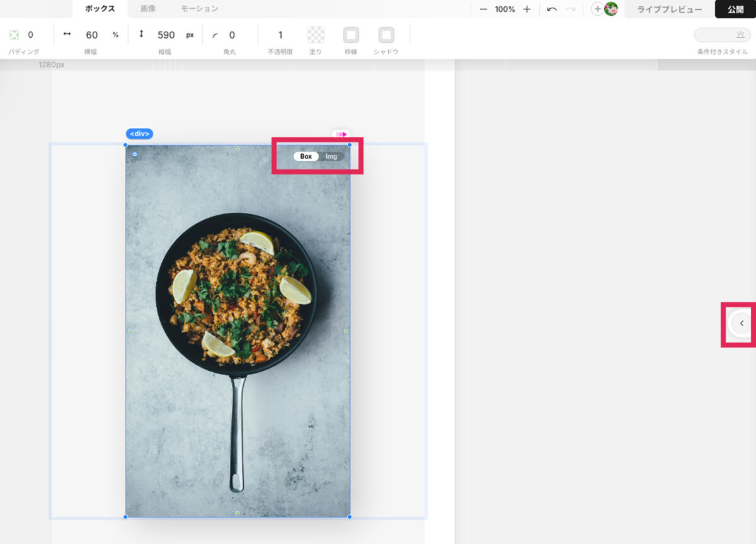The height and width of the screenshot is (544, 756).
Task: Switch the toggle to Img mode
Action: coord(331,156)
